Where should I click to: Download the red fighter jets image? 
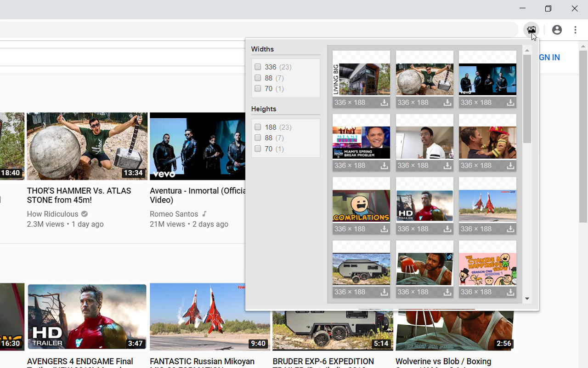coord(510,229)
